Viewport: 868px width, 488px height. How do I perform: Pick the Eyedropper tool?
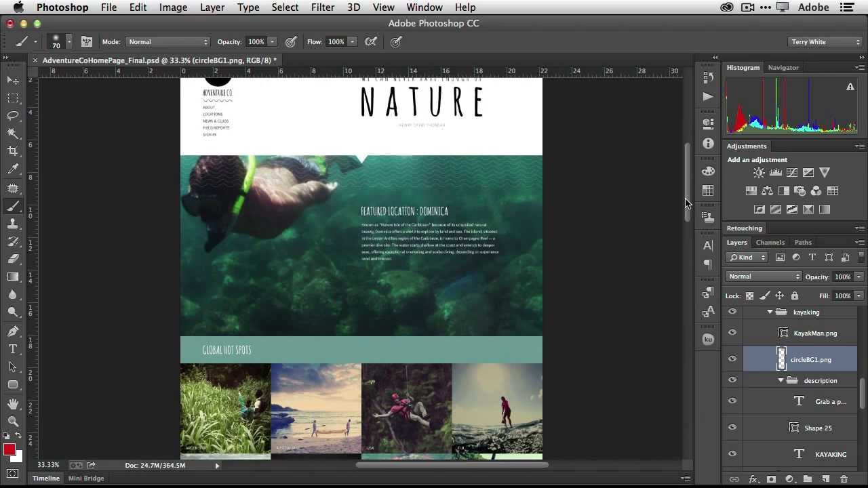pyautogui.click(x=13, y=169)
